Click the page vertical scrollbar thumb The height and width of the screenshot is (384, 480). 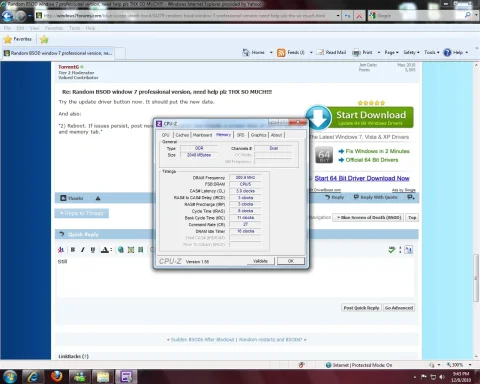[x=476, y=278]
